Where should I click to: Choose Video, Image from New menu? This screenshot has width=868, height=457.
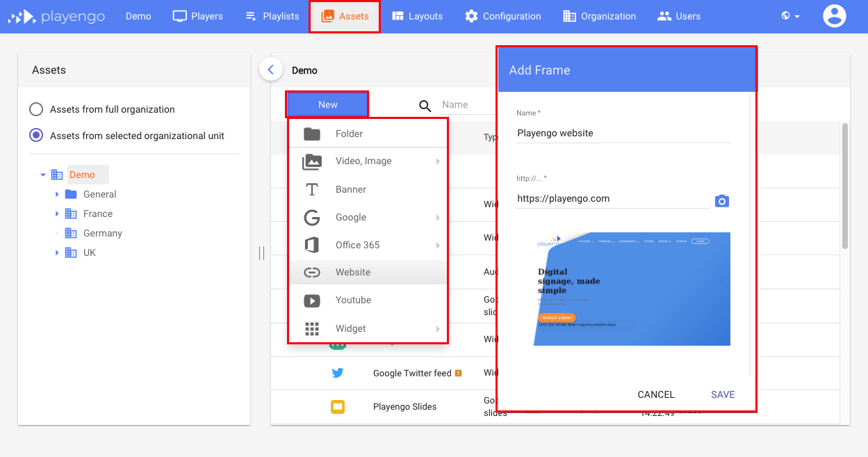click(368, 161)
